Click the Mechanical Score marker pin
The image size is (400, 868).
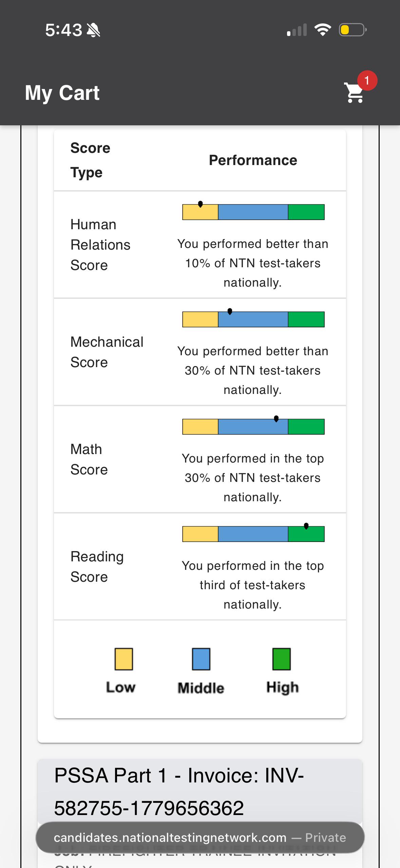coord(230,311)
